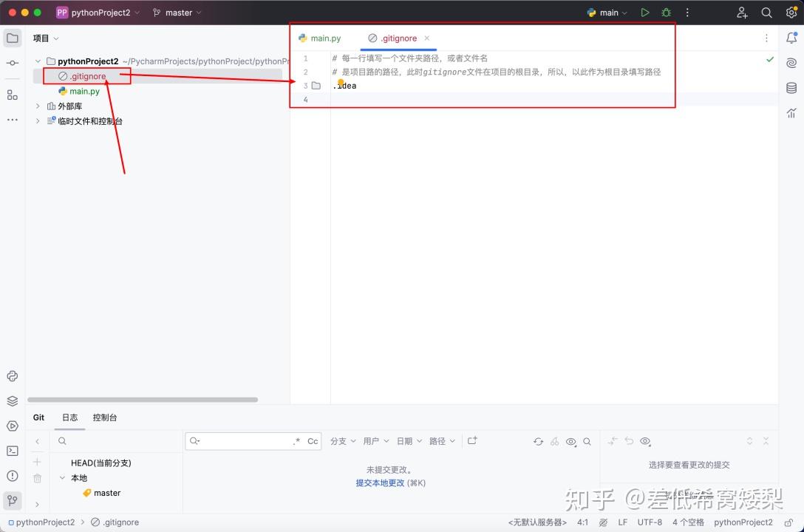Open the 分支 filter dropdown
804x532 pixels.
tap(343, 441)
